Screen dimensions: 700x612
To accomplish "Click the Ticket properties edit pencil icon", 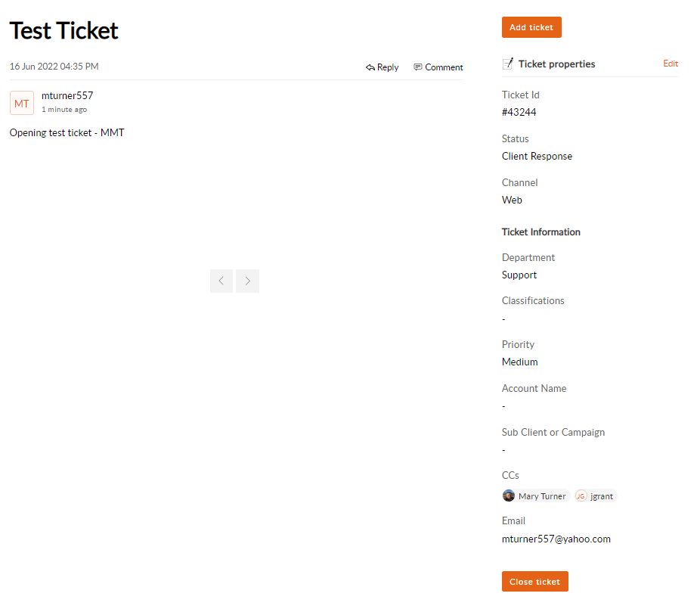I will tap(508, 64).
